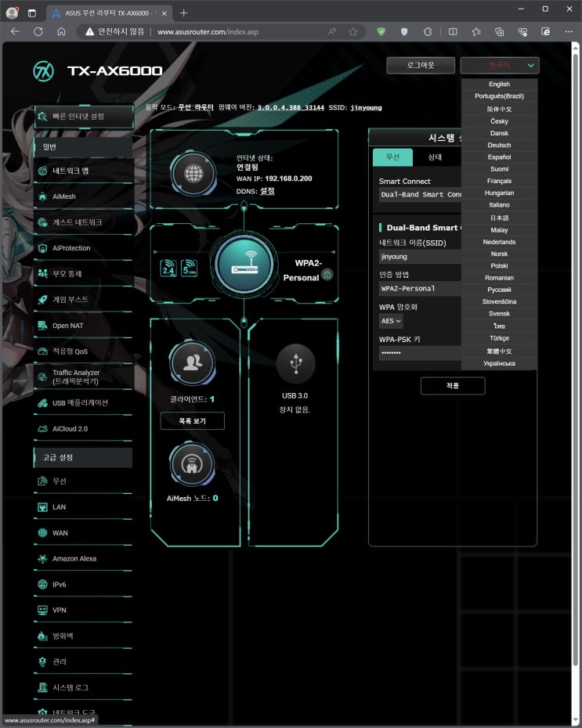Click the network name SSID field

[421, 257]
